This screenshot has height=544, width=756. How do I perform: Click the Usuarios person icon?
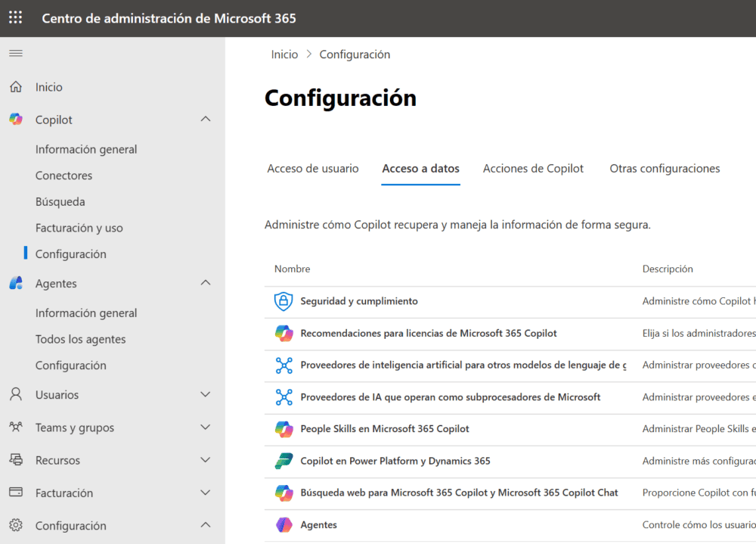pyautogui.click(x=15, y=394)
